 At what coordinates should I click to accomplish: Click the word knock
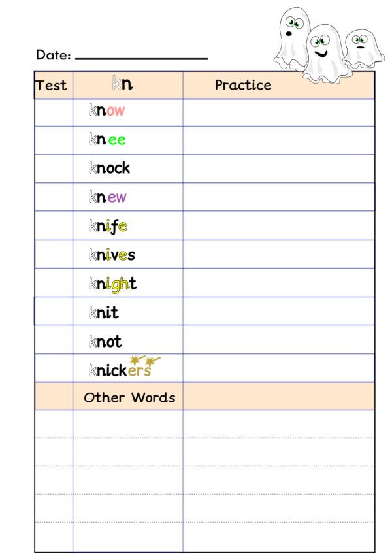point(109,167)
